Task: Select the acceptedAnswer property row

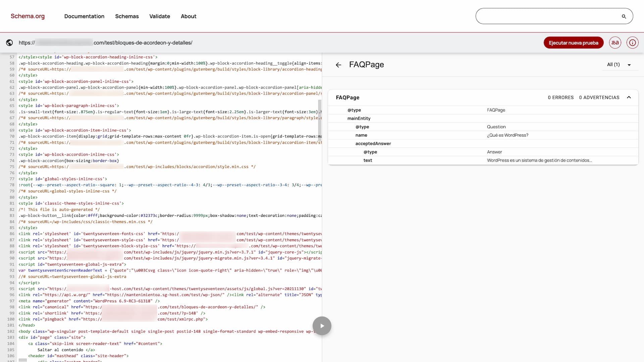Action: point(373,143)
